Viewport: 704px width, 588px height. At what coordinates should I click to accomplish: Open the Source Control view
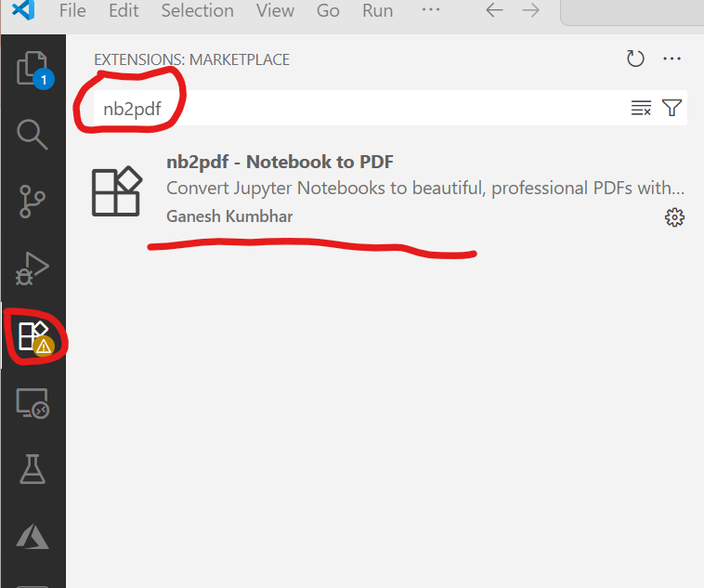[x=33, y=202]
